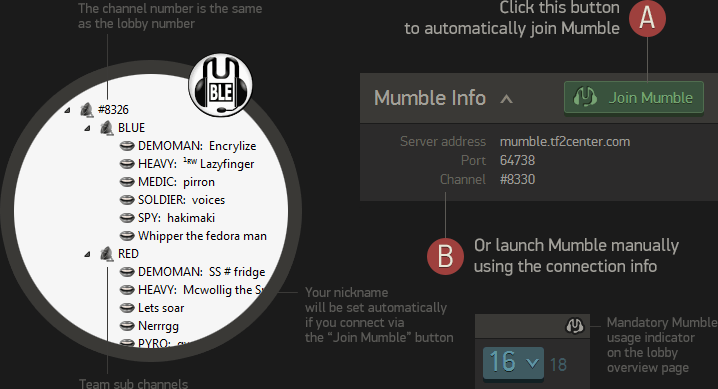Click the lips icon for Whipper the fedora man

[127, 236]
